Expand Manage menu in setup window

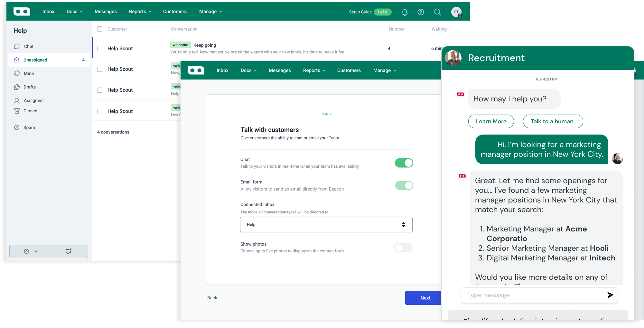385,70
